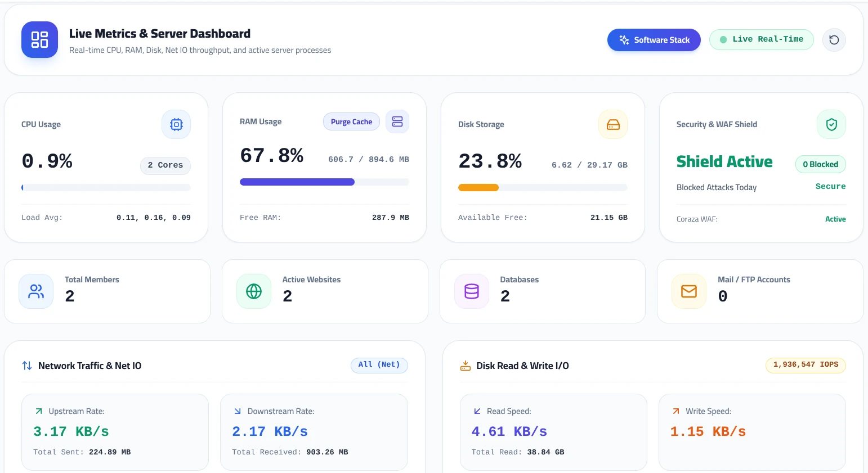Click the Disk Storage drive icon

point(613,124)
